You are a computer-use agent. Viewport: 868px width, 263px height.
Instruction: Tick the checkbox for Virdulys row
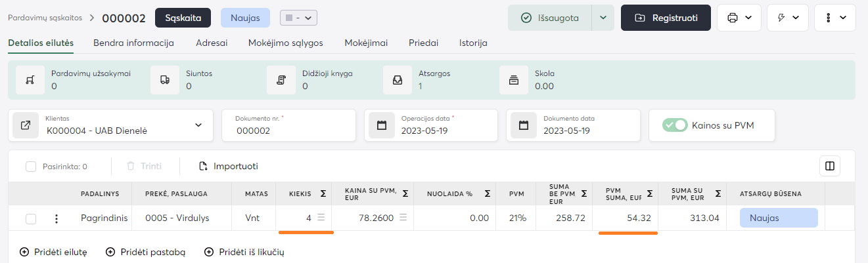(31, 218)
